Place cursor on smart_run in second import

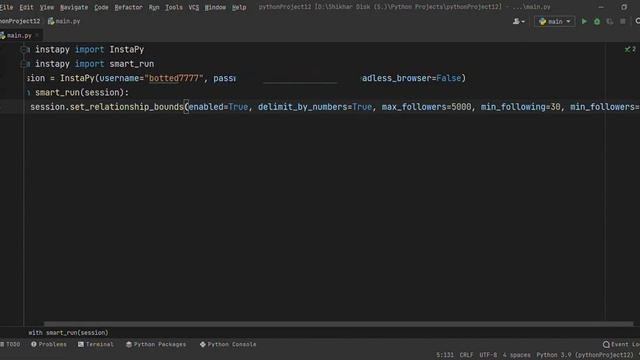(131, 64)
